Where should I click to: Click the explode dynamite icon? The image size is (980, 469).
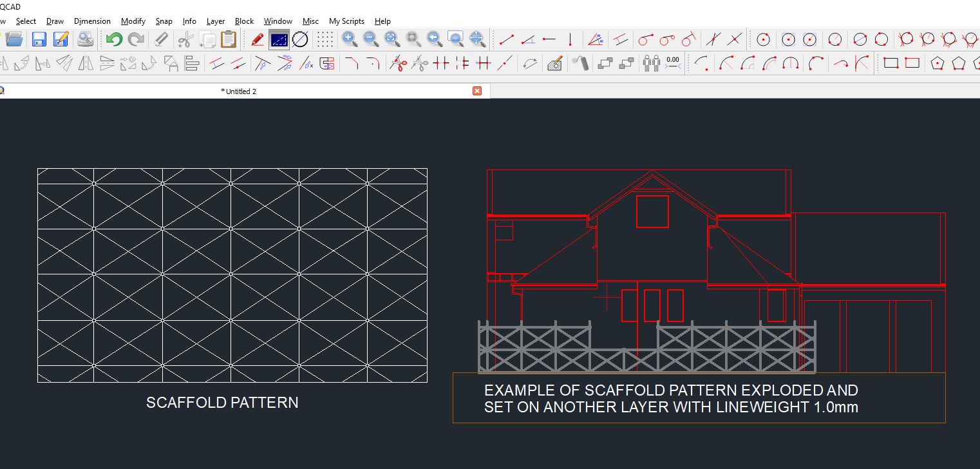coord(581,63)
